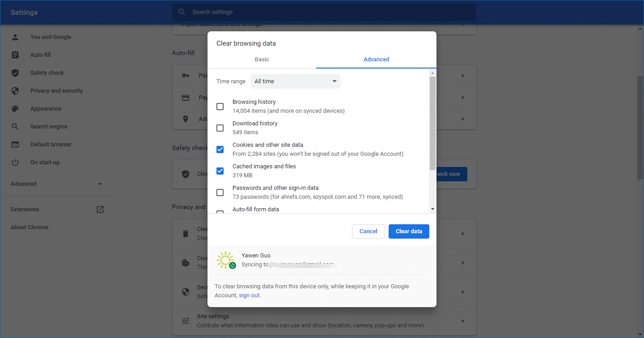Enable the Download history checkbox

(x=220, y=128)
